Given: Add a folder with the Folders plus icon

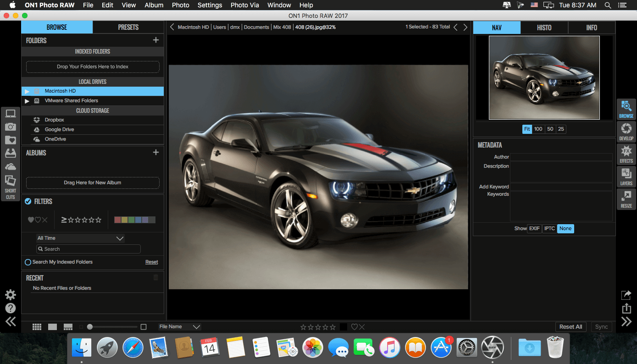Looking at the screenshot, I should point(156,40).
